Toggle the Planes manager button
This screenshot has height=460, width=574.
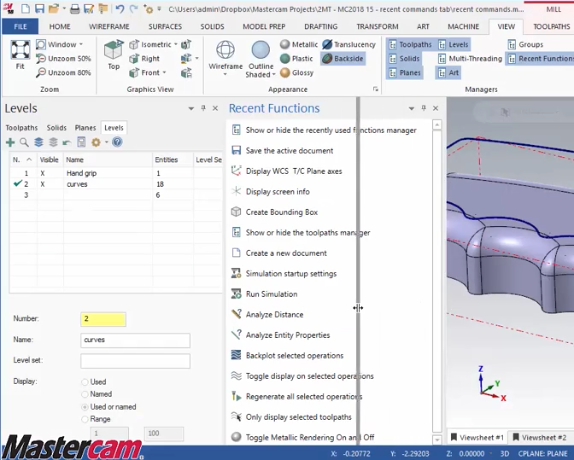[405, 73]
